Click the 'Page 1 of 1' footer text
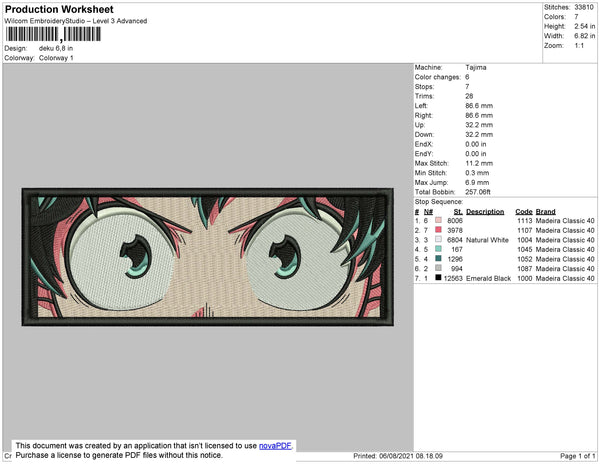The height and width of the screenshot is (464, 600). [x=577, y=456]
